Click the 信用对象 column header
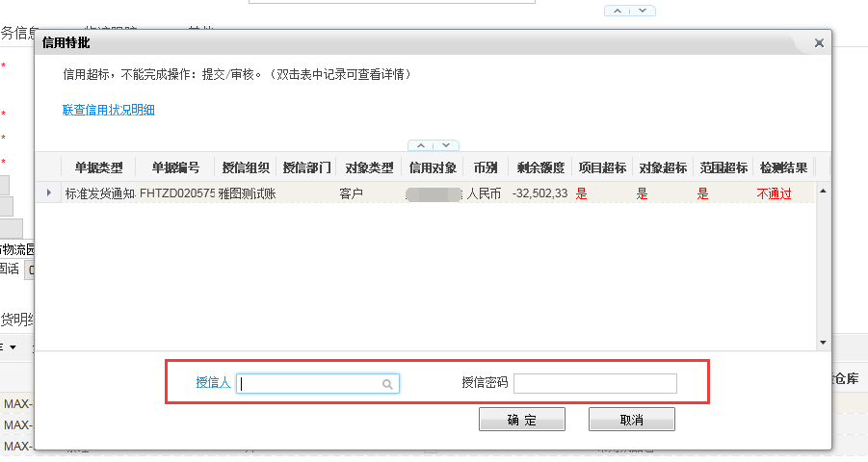868x462 pixels. (x=433, y=167)
